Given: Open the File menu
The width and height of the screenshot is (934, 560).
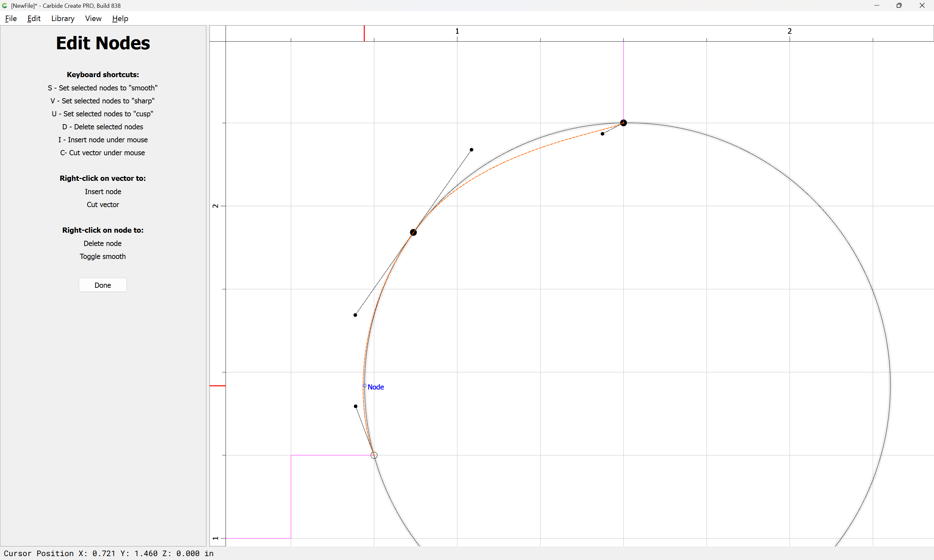Looking at the screenshot, I should [11, 18].
